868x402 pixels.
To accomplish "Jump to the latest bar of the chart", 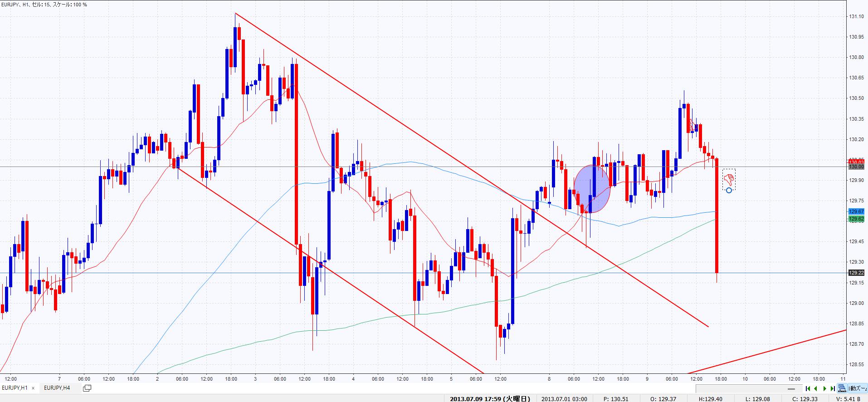I will (833, 388).
